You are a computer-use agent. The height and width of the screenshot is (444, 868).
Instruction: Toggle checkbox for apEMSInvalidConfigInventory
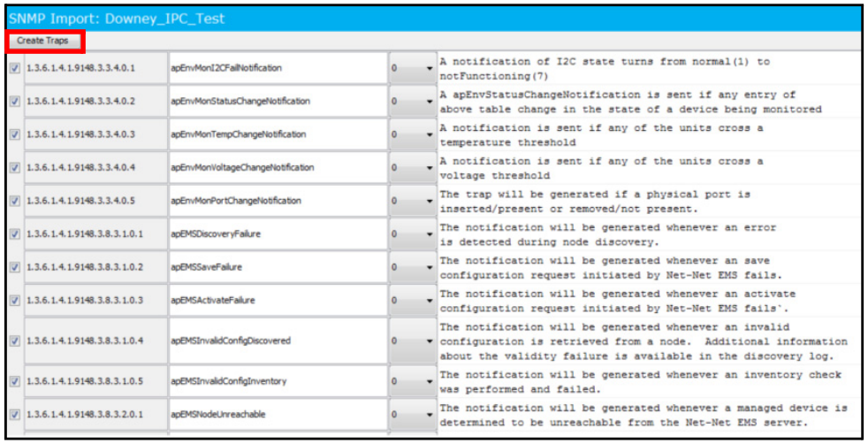[15, 381]
